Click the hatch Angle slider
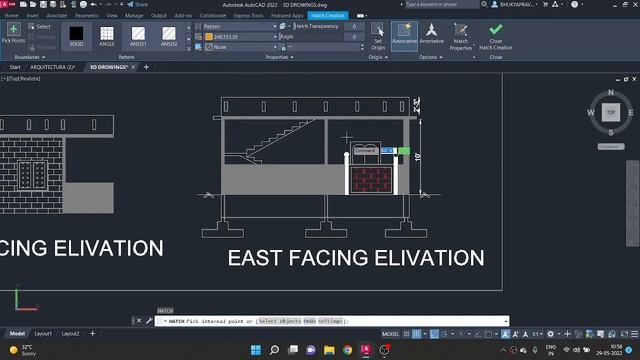Image resolution: width=640 pixels, height=360 pixels. (311, 37)
